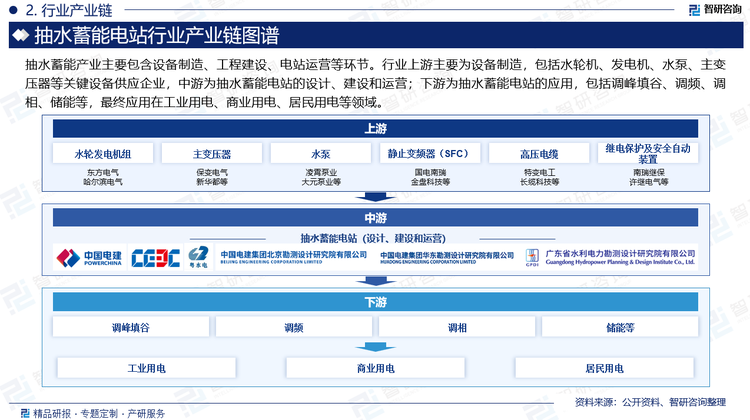Viewport: 750px width, 420px height.
Task: Select the 水泵 box
Action: tap(320, 154)
